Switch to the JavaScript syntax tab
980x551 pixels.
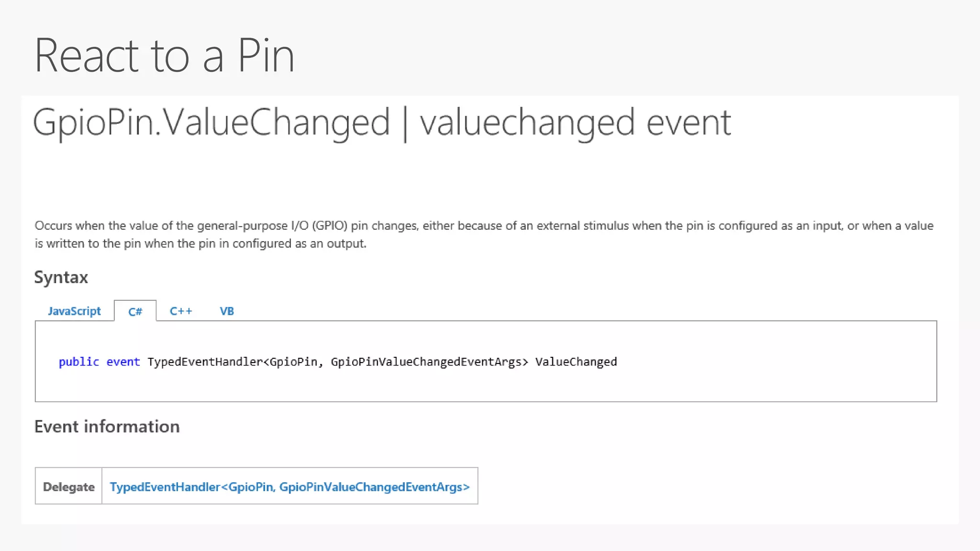coord(74,311)
